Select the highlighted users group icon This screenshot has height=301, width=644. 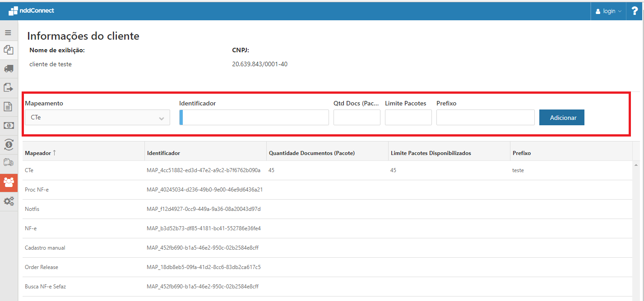tap(9, 182)
